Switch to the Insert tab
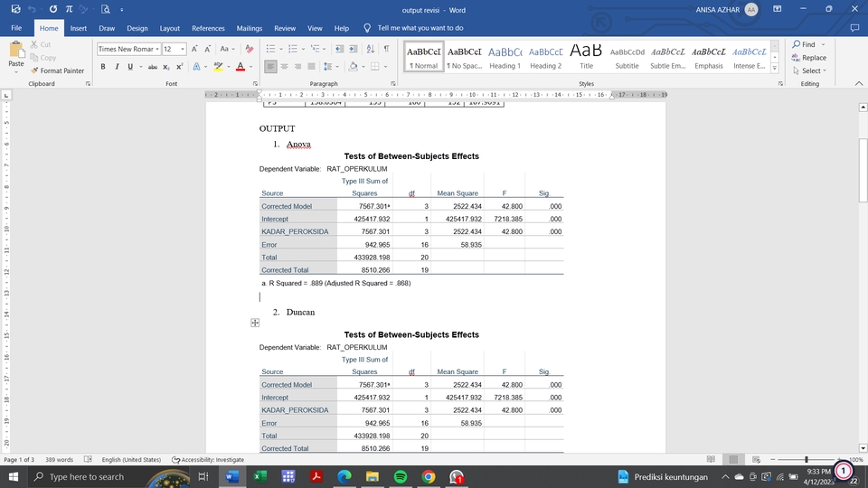 78,28
